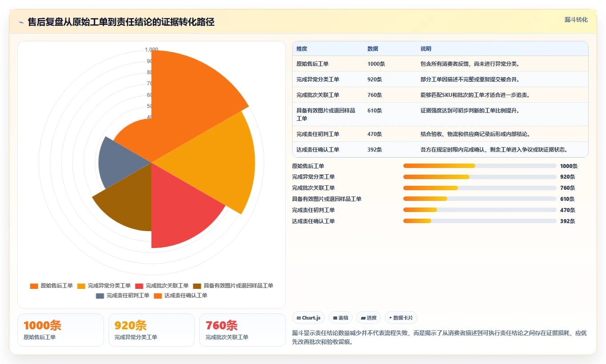Click the 470条 value beside the progress bar
This screenshot has height=364, width=606.
click(x=567, y=210)
